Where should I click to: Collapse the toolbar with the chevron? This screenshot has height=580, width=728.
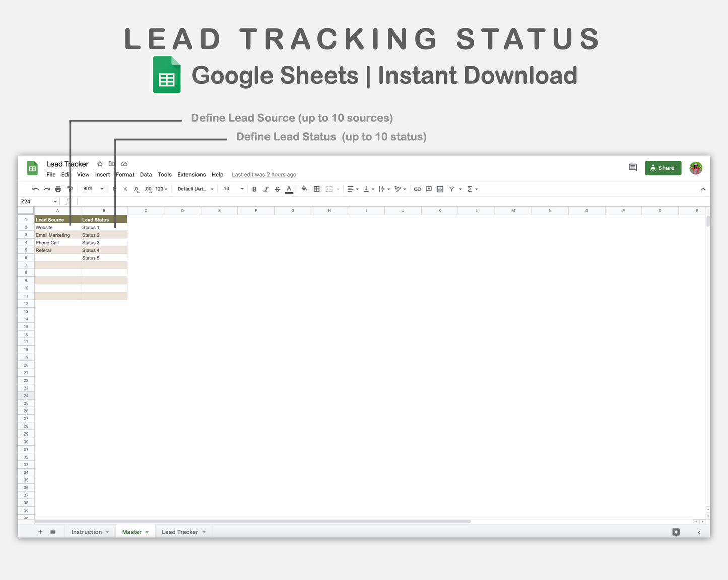(x=703, y=189)
